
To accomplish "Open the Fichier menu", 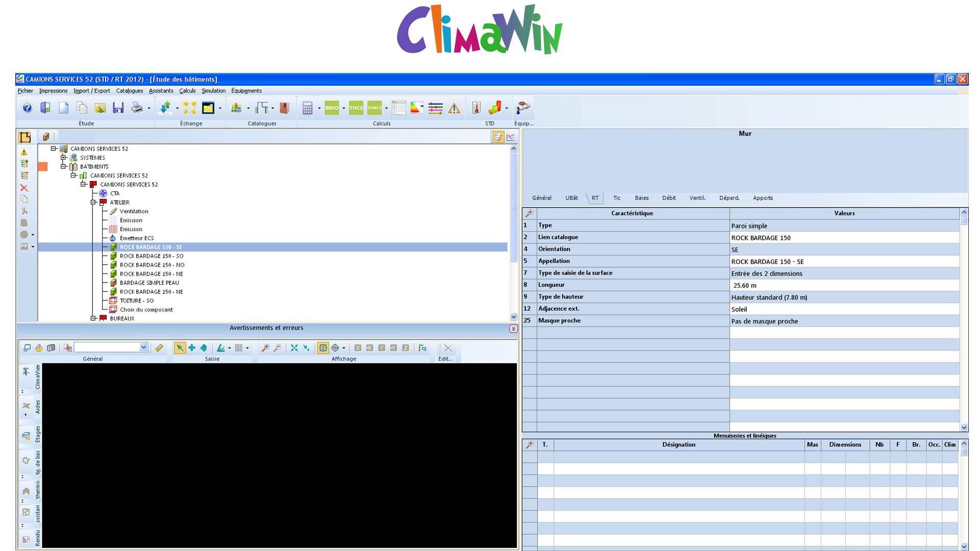I will (x=25, y=91).
